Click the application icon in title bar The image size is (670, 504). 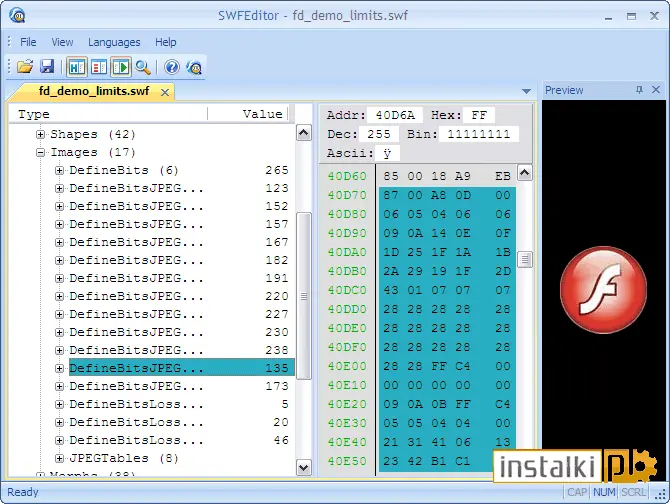pyautogui.click(x=17, y=16)
